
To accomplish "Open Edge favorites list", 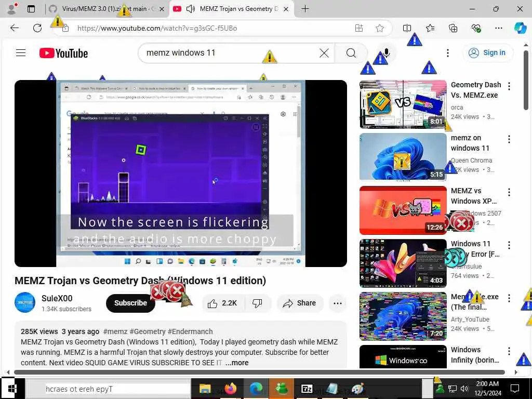I will (x=430, y=28).
